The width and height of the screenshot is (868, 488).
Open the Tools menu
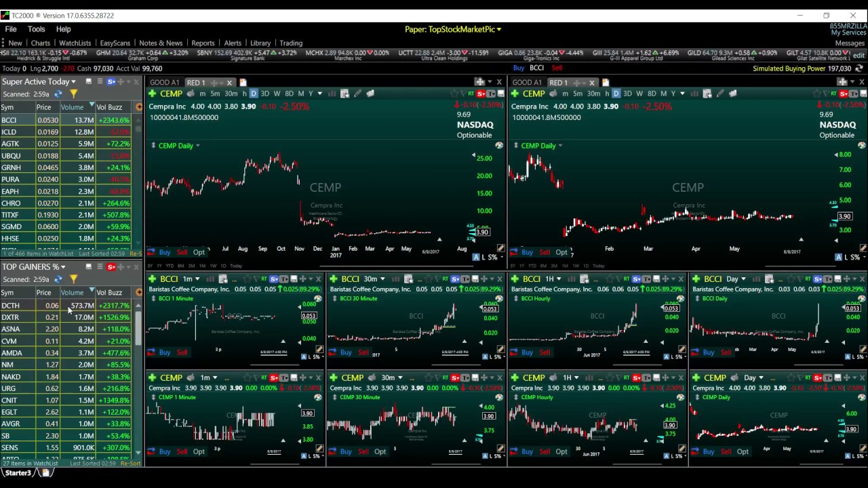click(x=36, y=29)
